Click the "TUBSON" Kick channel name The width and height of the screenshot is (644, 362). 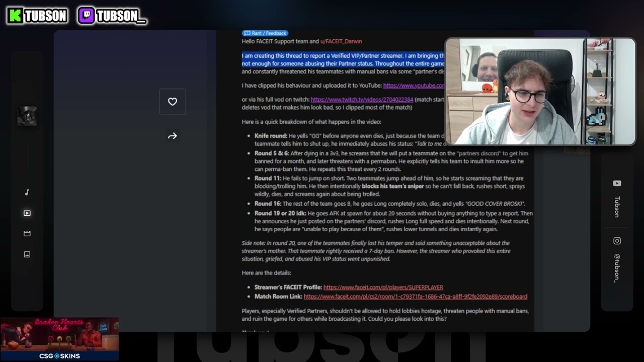click(x=46, y=16)
